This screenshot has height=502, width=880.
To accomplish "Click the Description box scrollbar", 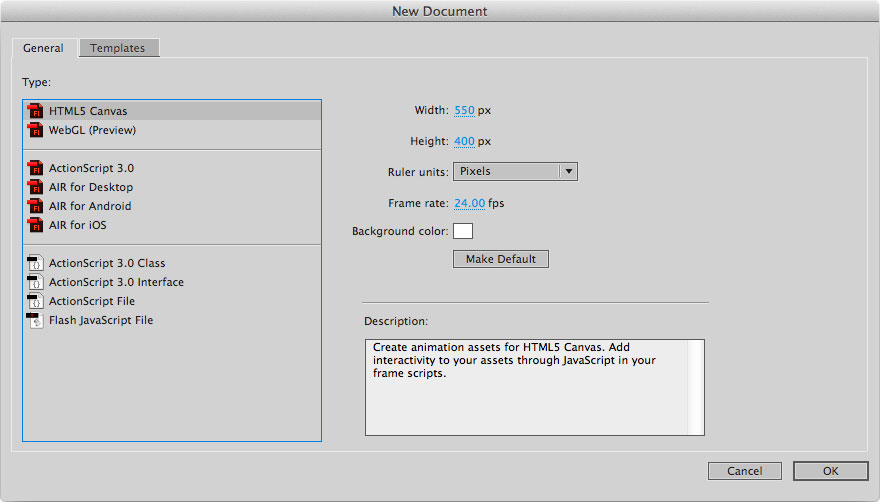I will (695, 387).
